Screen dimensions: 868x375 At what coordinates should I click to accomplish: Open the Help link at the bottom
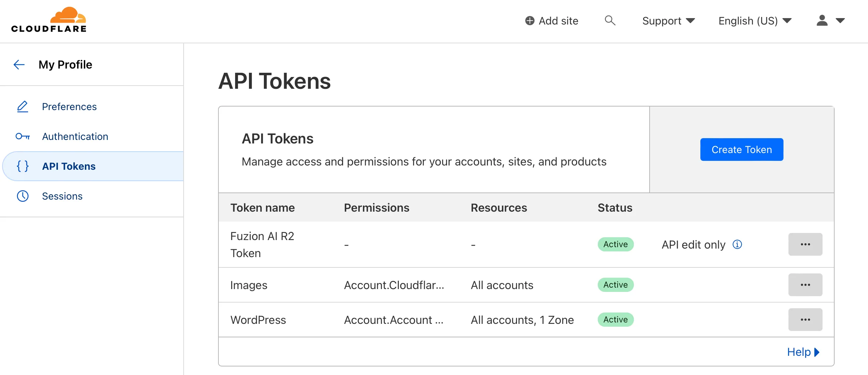coord(803,352)
